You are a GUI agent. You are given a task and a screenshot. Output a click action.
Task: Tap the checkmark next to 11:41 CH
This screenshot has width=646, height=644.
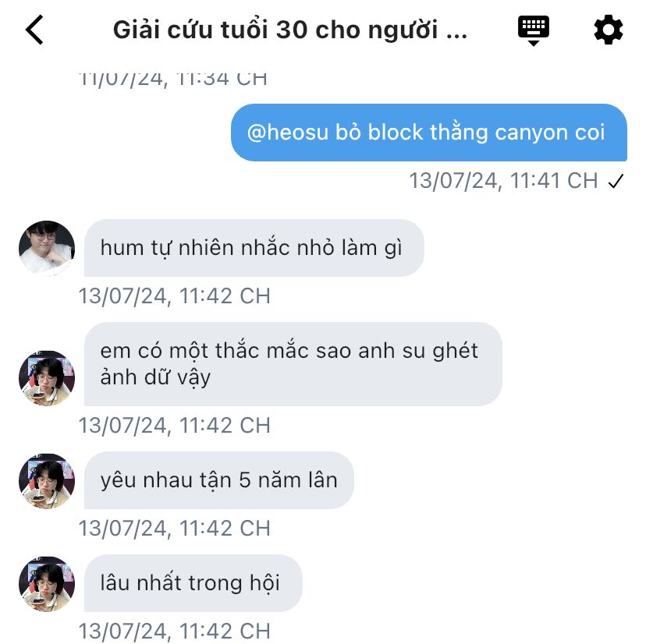pos(616,181)
